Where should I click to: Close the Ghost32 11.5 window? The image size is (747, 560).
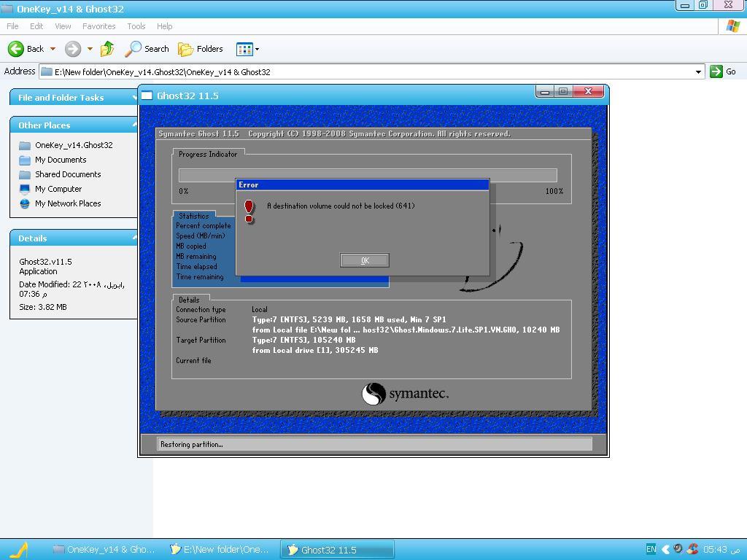tap(589, 91)
